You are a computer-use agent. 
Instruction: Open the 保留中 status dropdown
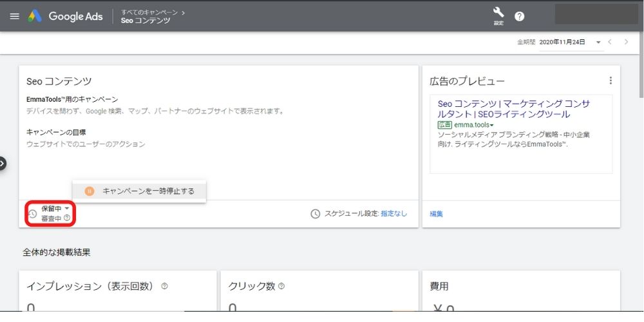[x=55, y=209]
